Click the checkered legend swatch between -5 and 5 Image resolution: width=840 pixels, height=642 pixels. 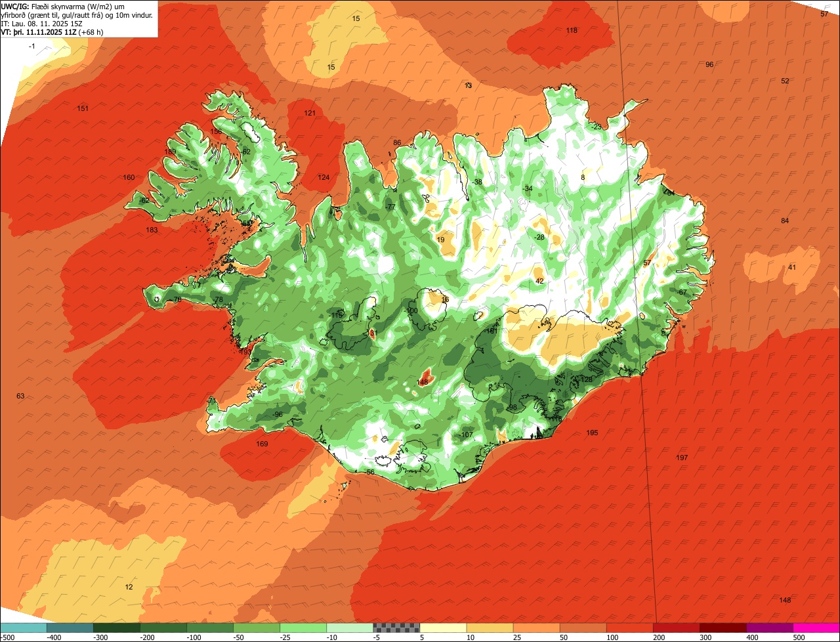point(396,628)
